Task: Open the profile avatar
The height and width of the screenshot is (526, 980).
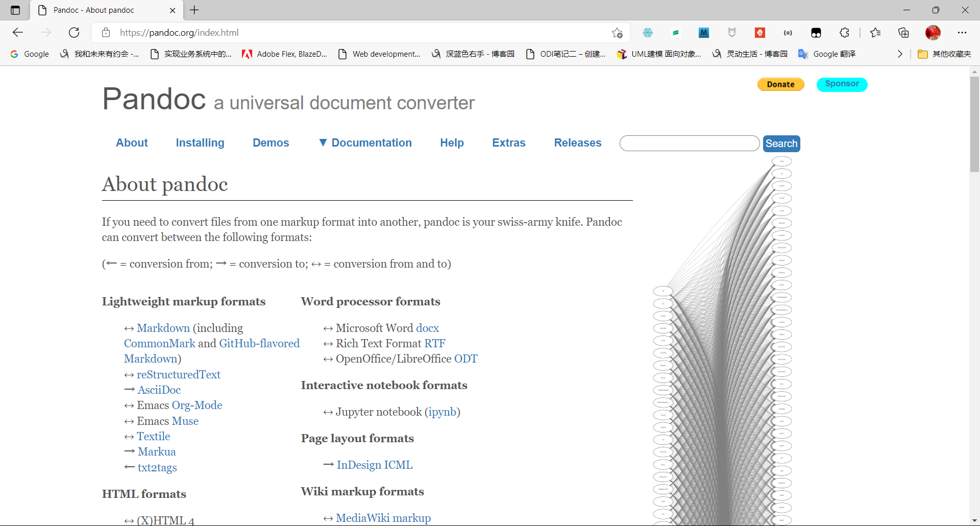Action: [933, 33]
